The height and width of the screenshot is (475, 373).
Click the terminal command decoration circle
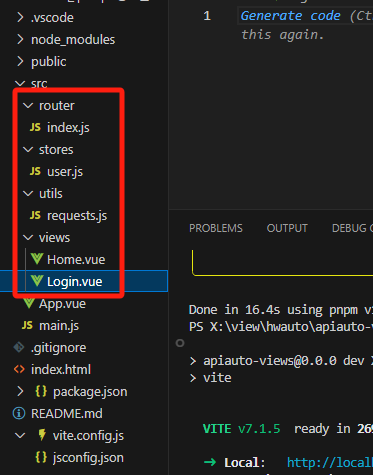[180, 343]
